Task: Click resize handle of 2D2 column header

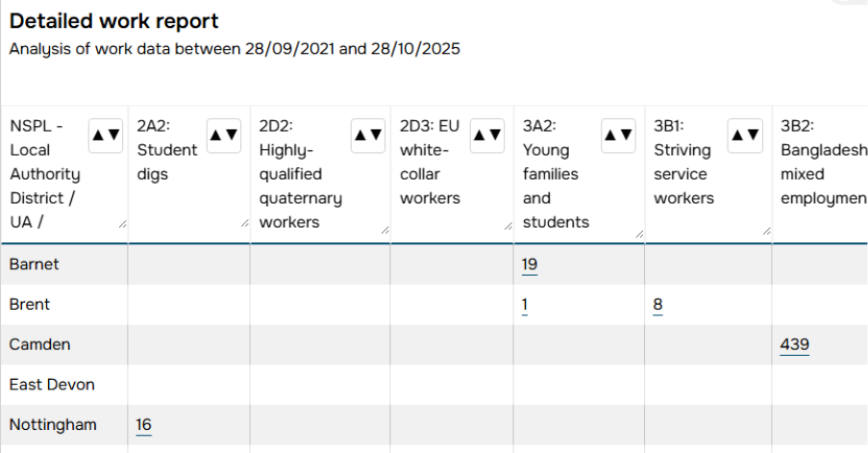Action: 384,230
